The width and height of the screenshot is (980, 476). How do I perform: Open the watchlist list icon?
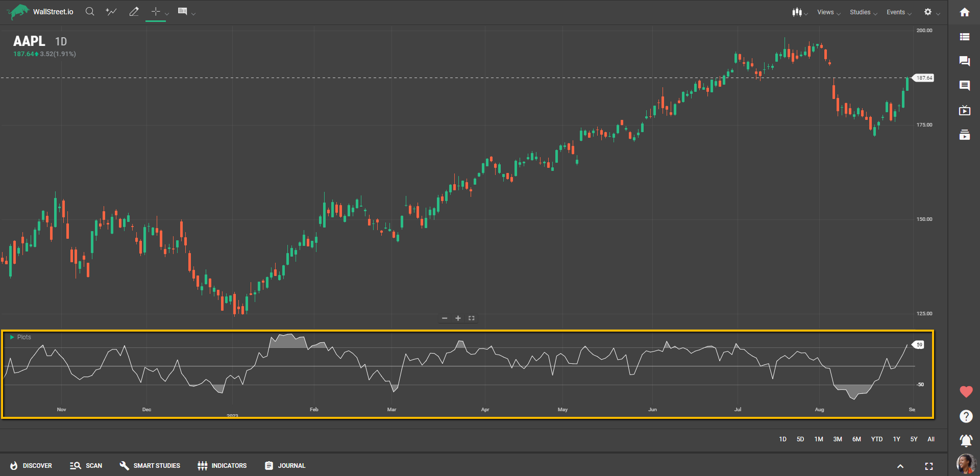(x=964, y=37)
